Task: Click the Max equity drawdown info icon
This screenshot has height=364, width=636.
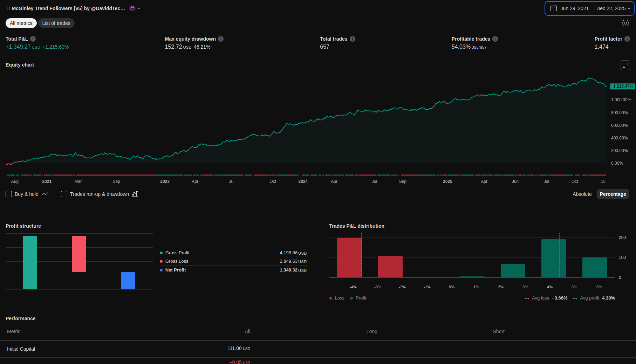Action: (221, 39)
